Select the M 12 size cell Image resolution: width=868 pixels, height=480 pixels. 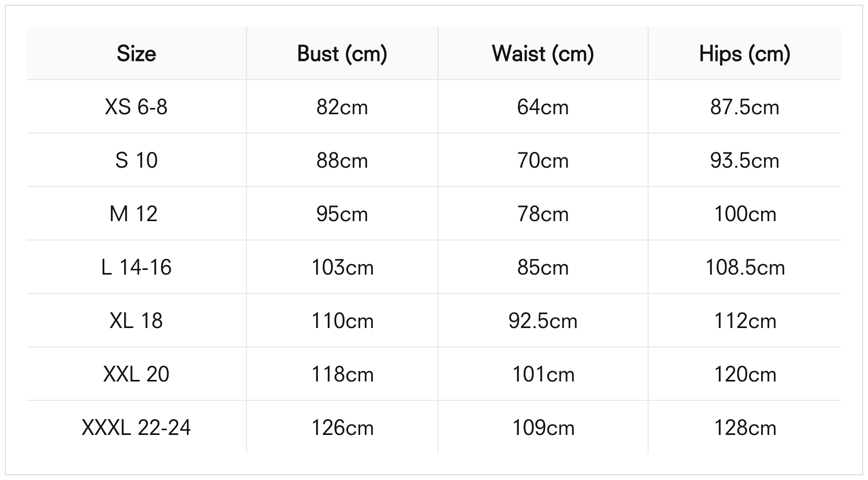pyautogui.click(x=133, y=214)
